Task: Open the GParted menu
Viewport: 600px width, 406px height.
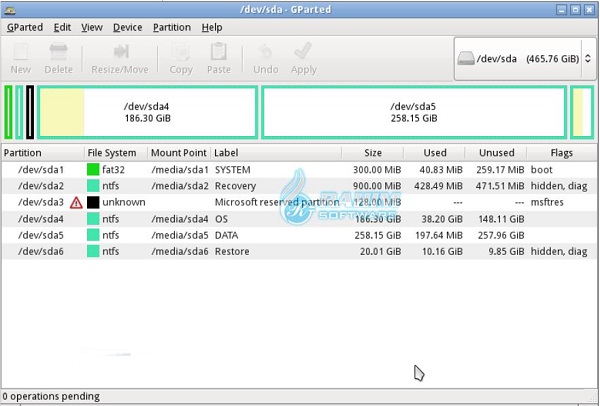Action: [x=25, y=28]
